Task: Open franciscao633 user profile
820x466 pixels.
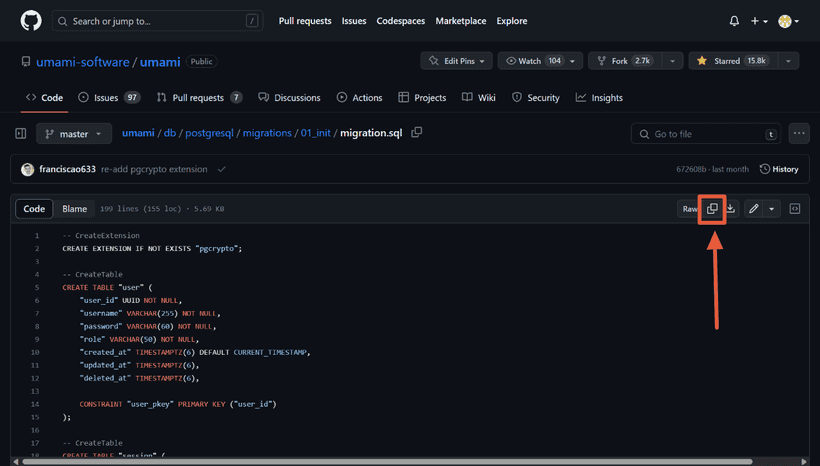Action: pos(67,169)
